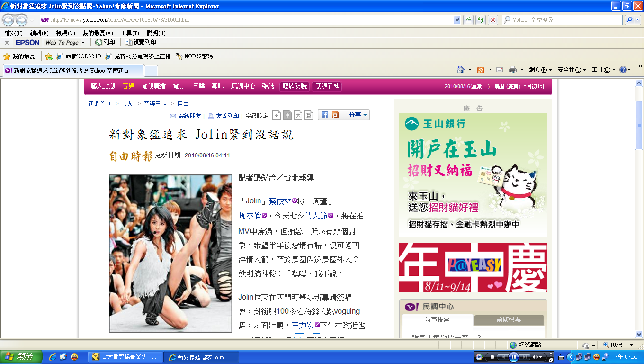
Task: Click the Home icon in command bar
Action: pos(461,70)
